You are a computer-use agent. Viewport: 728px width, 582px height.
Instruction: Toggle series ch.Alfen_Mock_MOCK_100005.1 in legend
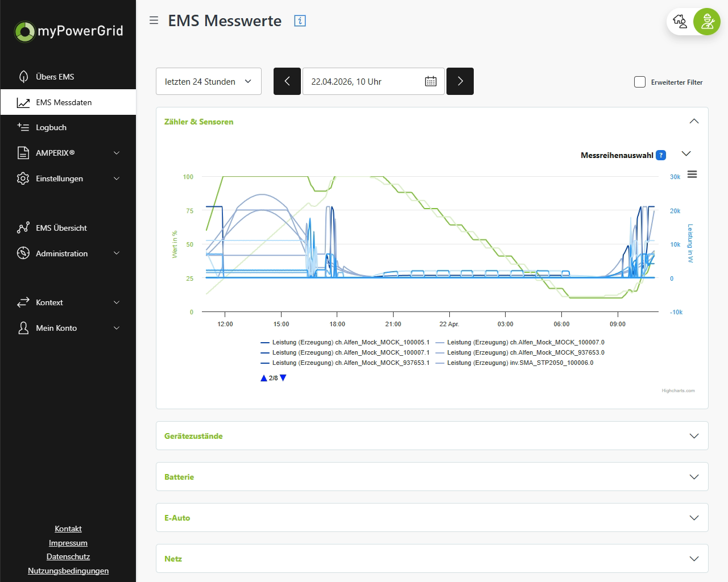(345, 342)
